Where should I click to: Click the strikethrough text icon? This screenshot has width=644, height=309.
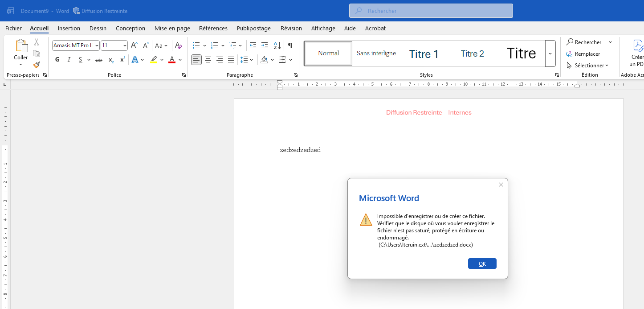pyautogui.click(x=99, y=60)
